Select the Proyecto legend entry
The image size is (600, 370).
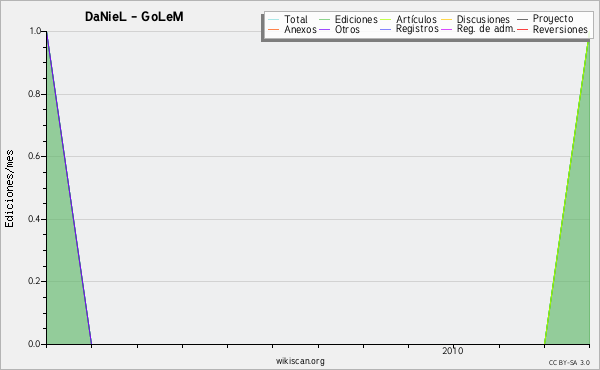click(x=553, y=19)
